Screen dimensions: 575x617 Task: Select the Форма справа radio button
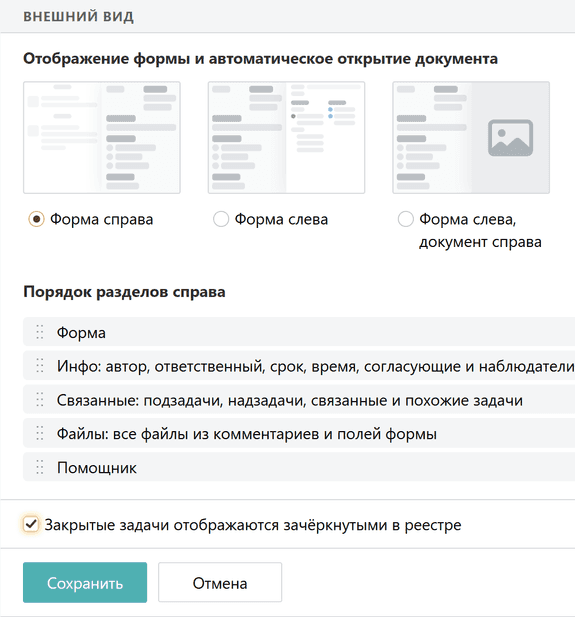[x=36, y=219]
